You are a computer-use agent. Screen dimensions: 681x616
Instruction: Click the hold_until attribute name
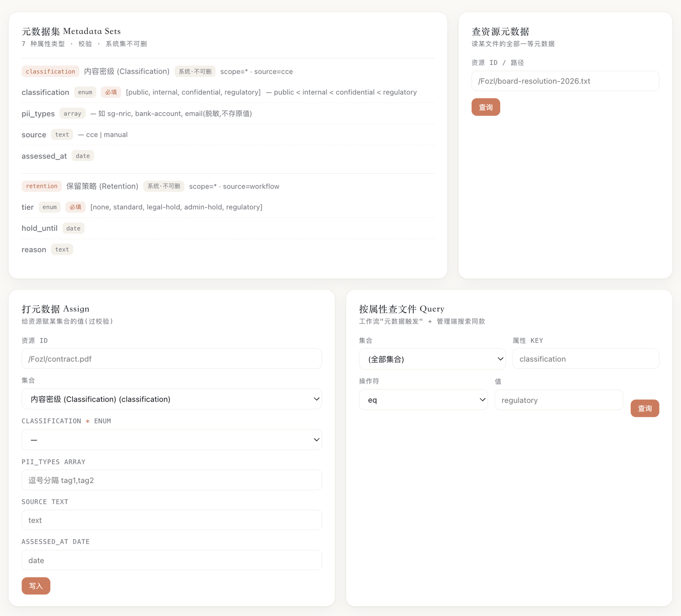pyautogui.click(x=39, y=228)
